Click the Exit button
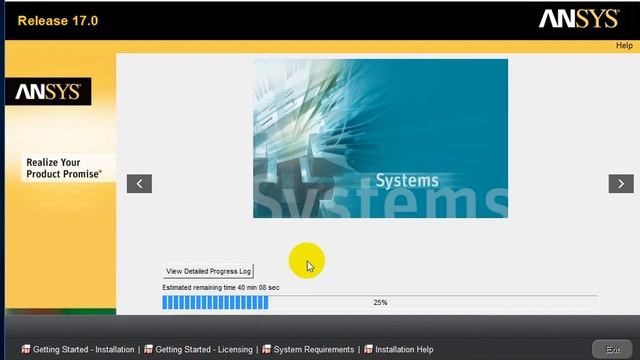This screenshot has height=360, width=640. (612, 349)
